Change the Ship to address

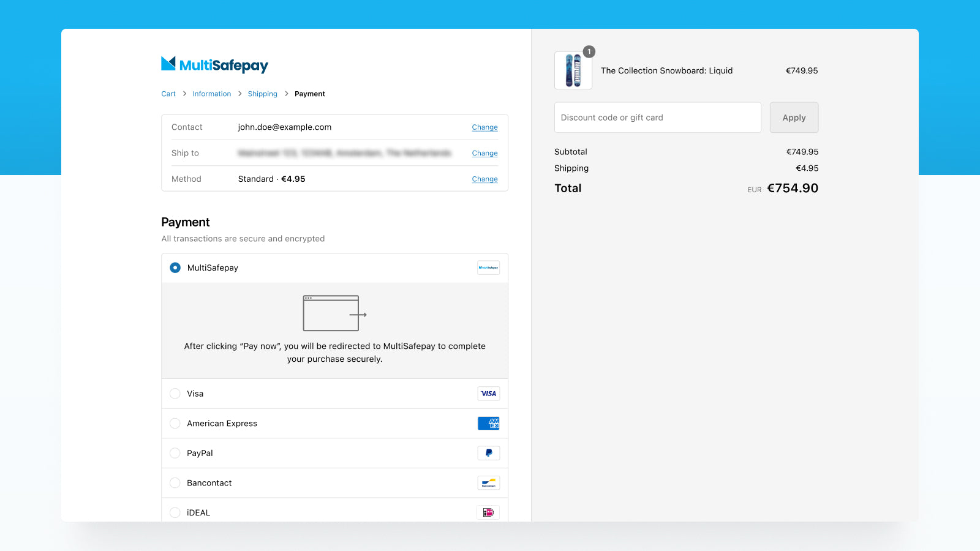[484, 153]
